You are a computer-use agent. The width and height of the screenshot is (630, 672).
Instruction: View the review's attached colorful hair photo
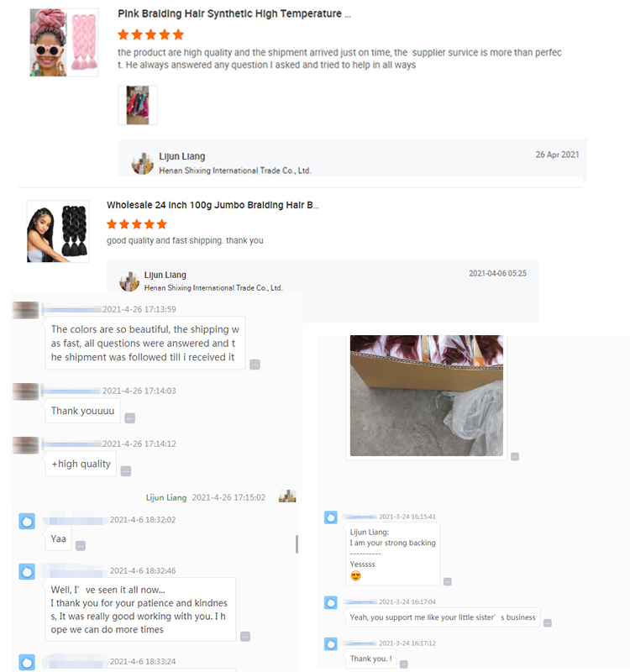pos(138,105)
